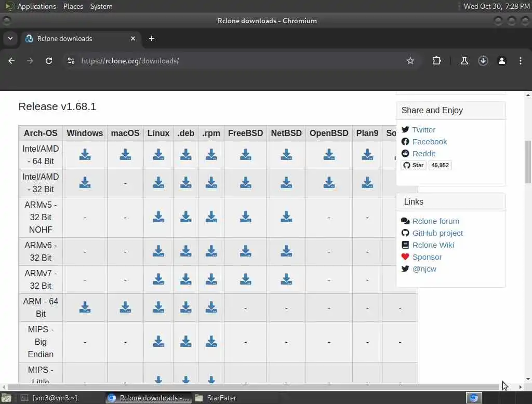Open the Places menu
This screenshot has width=532, height=404.
point(73,6)
